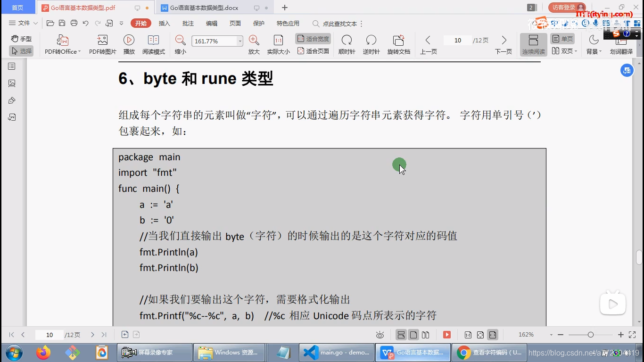Open 背景 background dropdown
The image size is (644, 362).
point(594,45)
